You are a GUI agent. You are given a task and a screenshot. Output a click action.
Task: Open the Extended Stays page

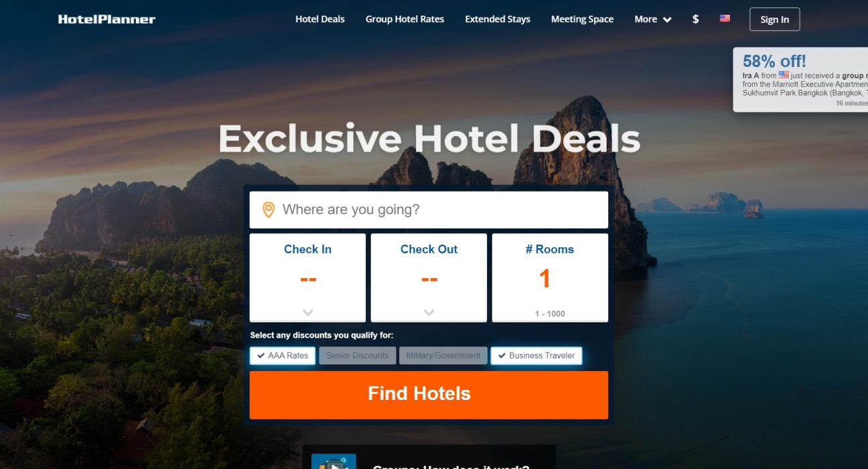coord(498,19)
